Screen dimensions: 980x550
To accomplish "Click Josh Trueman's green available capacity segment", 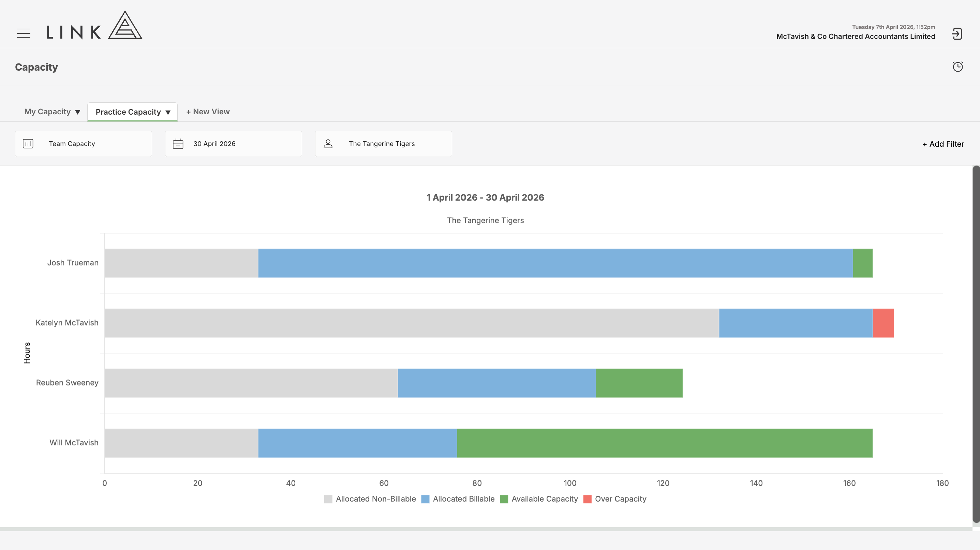I will [863, 263].
